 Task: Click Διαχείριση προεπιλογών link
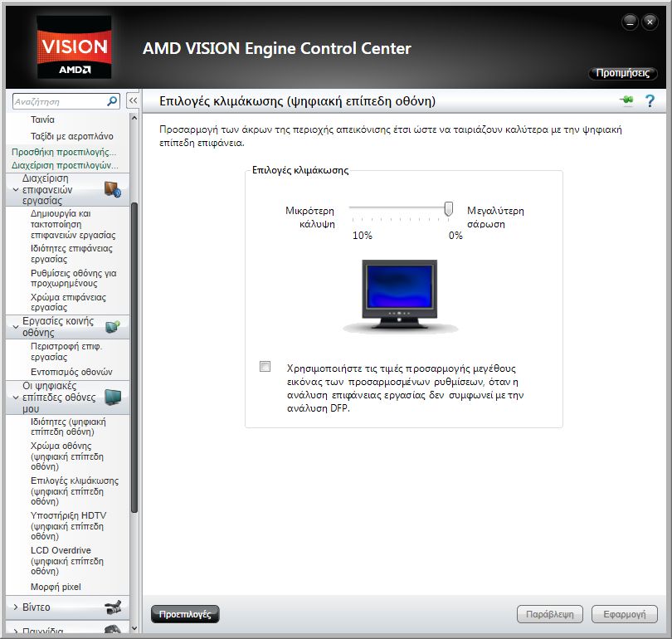click(x=65, y=165)
